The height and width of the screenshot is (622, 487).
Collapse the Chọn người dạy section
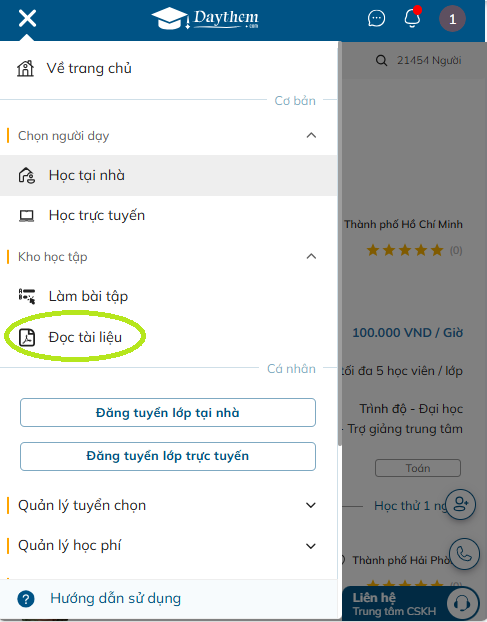311,136
